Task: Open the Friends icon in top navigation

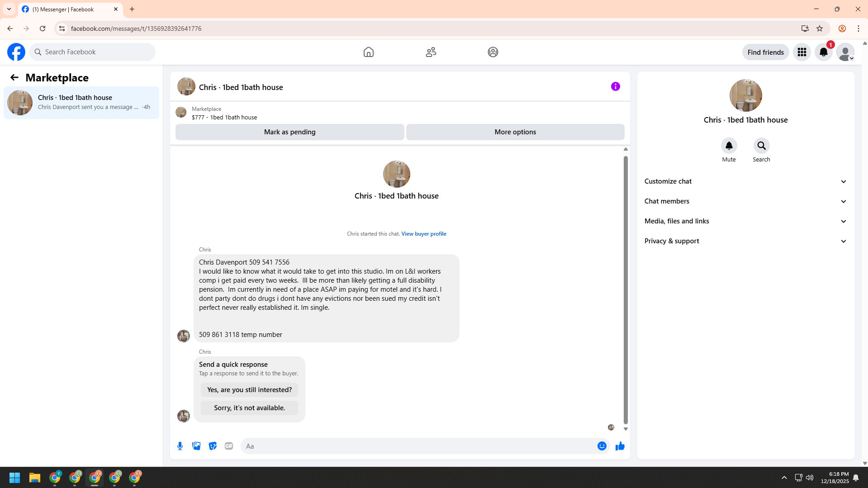Action: click(431, 52)
